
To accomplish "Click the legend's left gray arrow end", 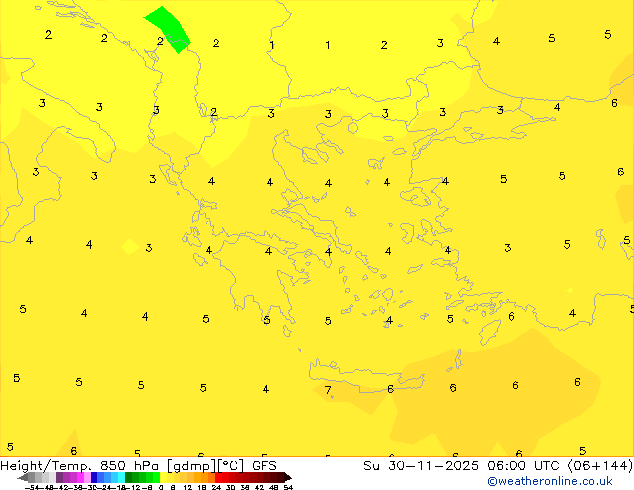I will (x=23, y=477).
